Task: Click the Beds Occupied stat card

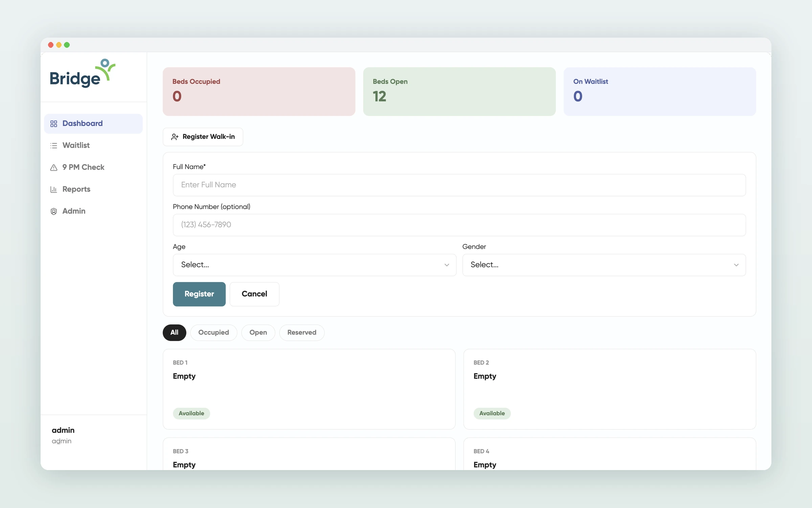Action: point(259,91)
